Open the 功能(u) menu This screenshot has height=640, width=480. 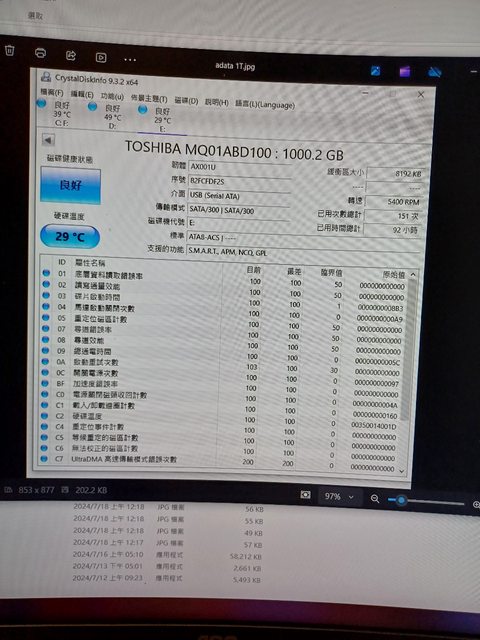112,96
